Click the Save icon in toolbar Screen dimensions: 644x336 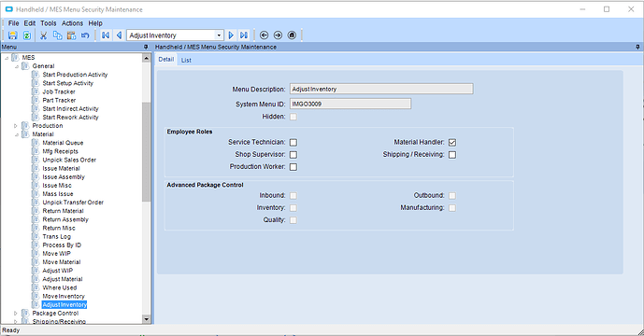point(13,35)
